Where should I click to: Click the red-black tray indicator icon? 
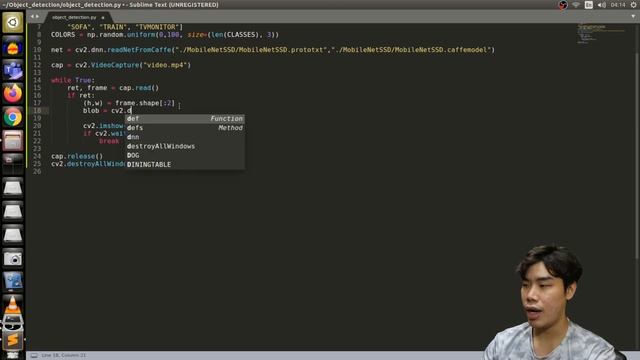(x=563, y=5)
